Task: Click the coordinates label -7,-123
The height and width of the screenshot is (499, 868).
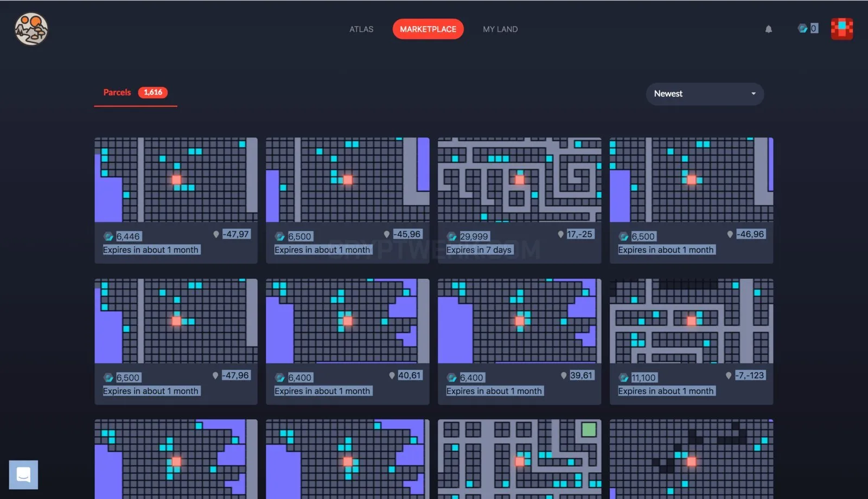Action: click(750, 375)
